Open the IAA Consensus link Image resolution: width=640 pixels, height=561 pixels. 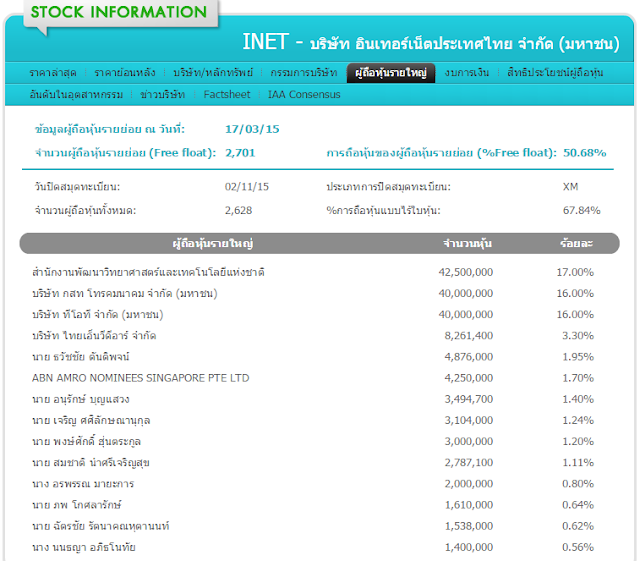coord(304,95)
